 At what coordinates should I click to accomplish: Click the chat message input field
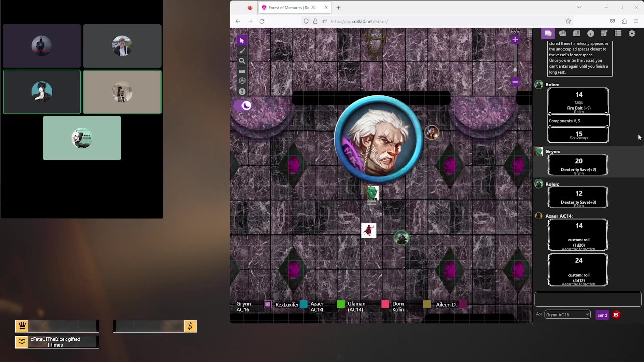click(x=588, y=299)
